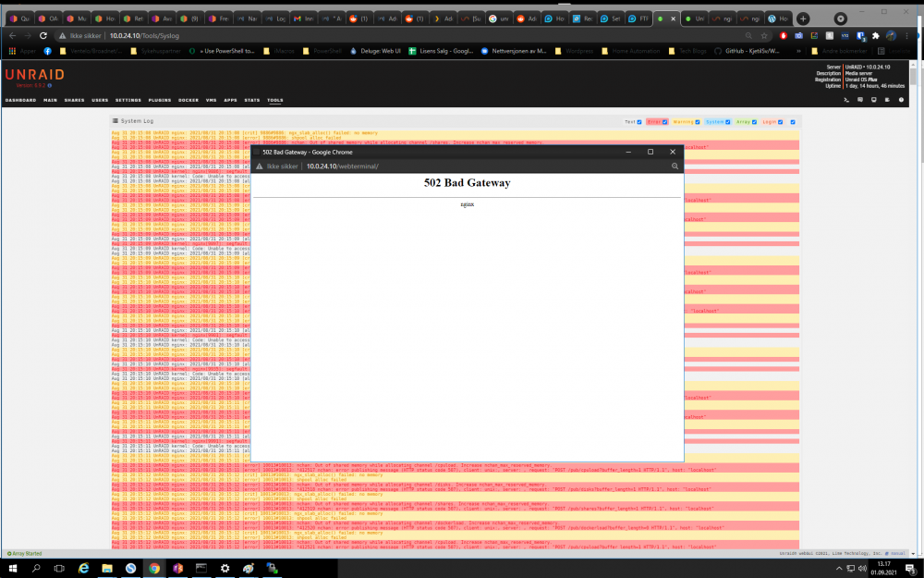Click the Gmail Inn tab
This screenshot has height=578, width=924.
(305, 18)
